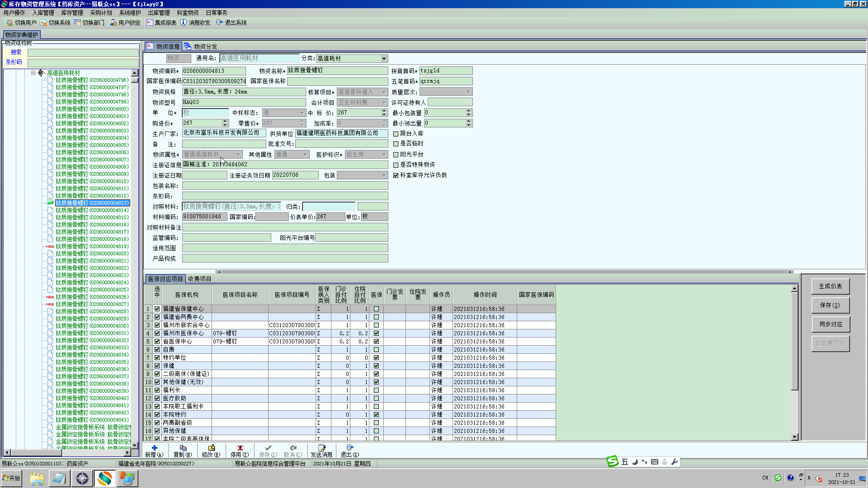Open 消息收发 from the toolbar
The image size is (868, 488).
pyautogui.click(x=183, y=23)
